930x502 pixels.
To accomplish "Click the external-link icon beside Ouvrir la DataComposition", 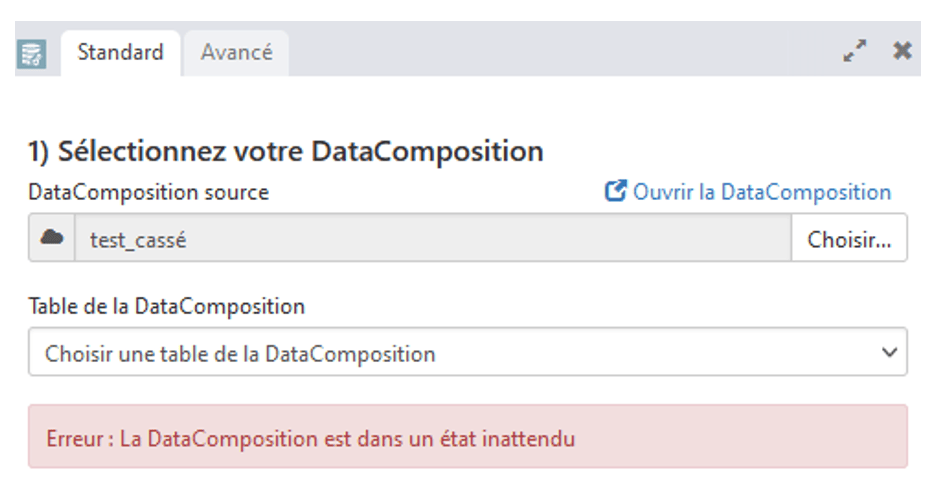I will coord(615,191).
